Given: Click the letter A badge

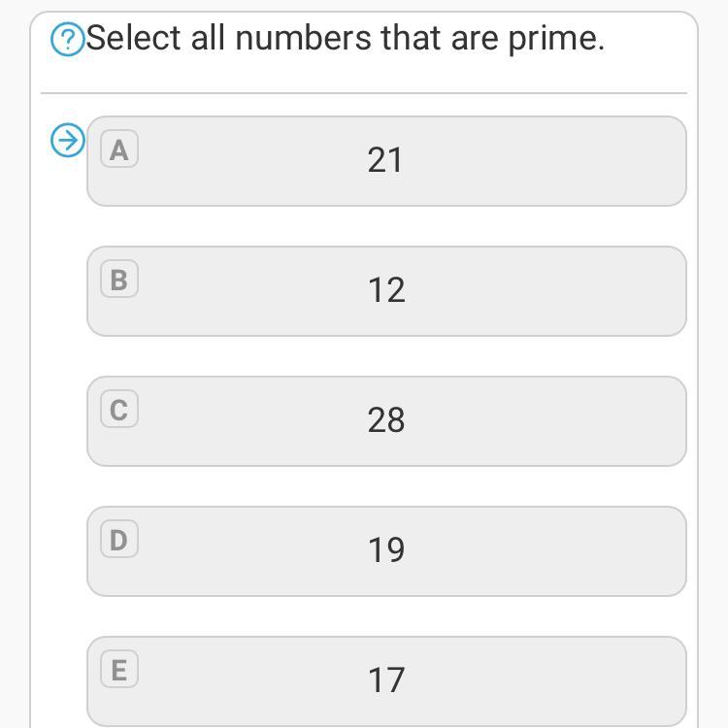Looking at the screenshot, I should point(118,149).
